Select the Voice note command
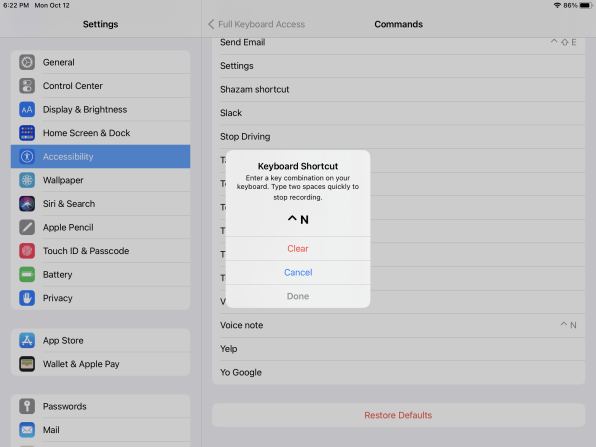The height and width of the screenshot is (447, 596). (398, 325)
